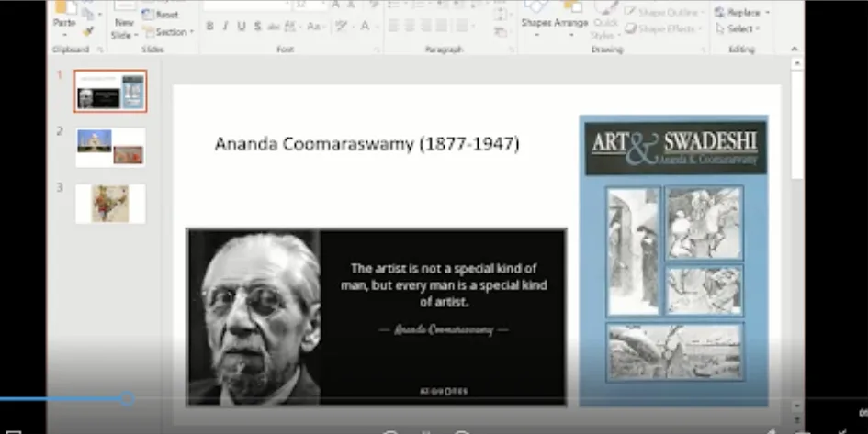
Task: Click the text highlight color icon
Action: pyautogui.click(x=344, y=26)
